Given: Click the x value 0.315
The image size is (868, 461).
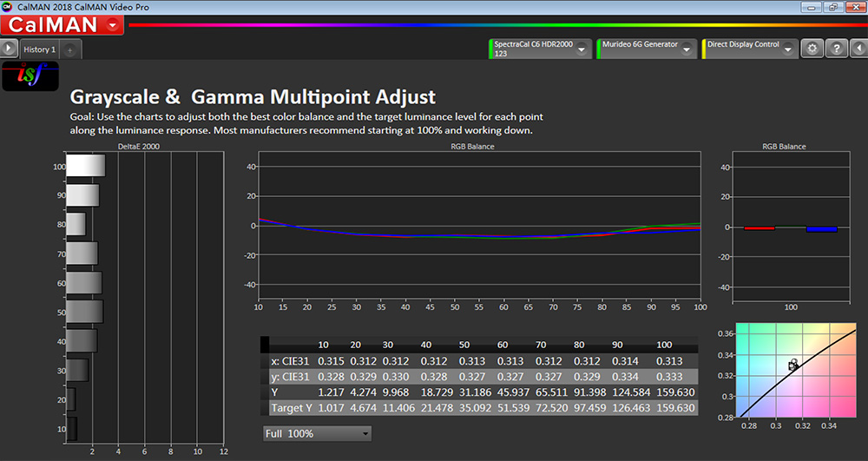Looking at the screenshot, I should tap(331, 361).
